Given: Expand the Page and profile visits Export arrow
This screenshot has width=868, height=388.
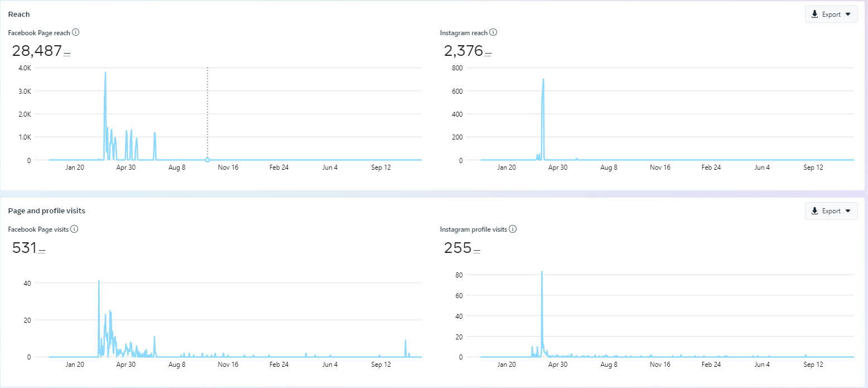Looking at the screenshot, I should tap(848, 211).
